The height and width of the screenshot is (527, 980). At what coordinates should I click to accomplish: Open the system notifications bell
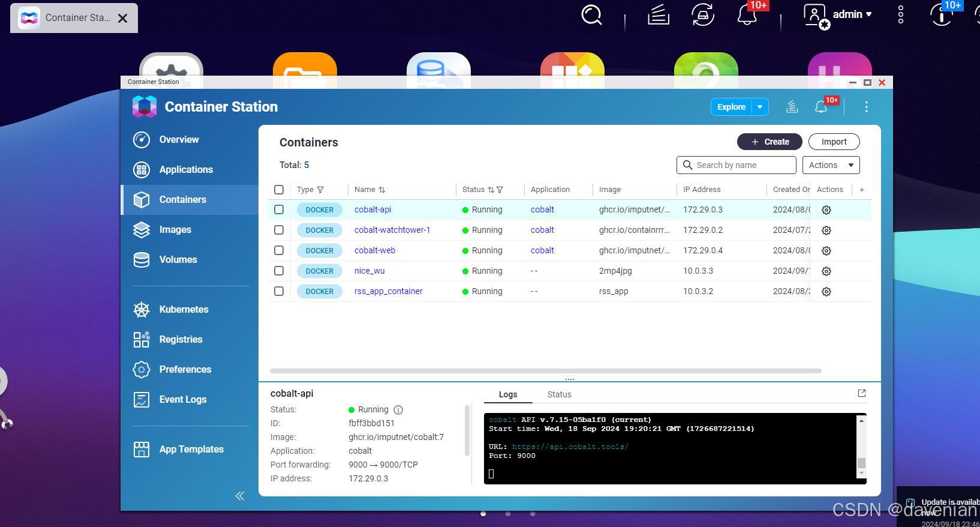747,14
